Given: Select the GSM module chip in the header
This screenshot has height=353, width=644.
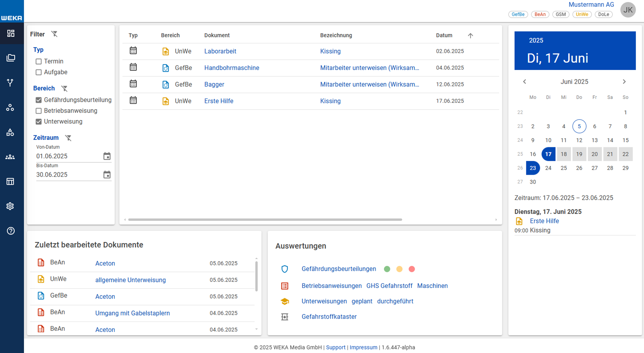Looking at the screenshot, I should coord(561,14).
